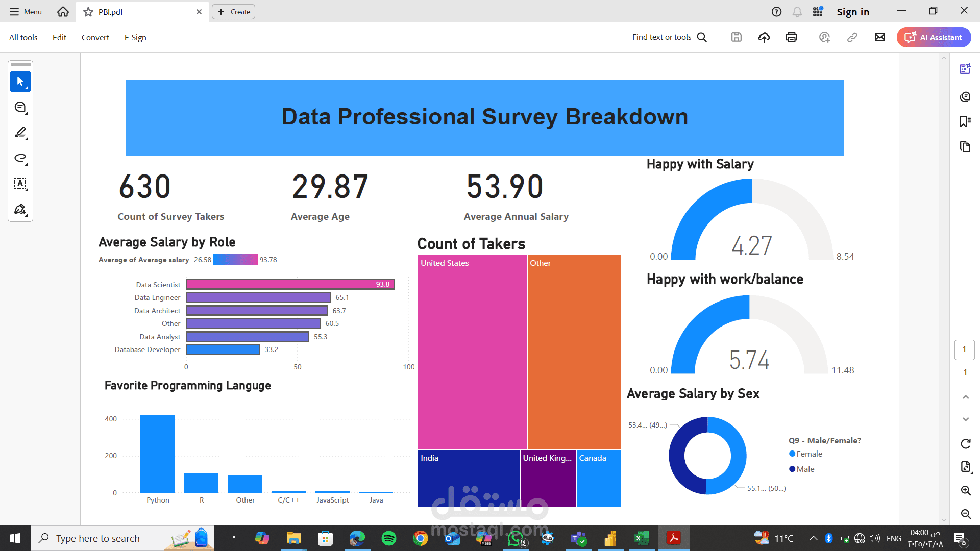The image size is (980, 551).
Task: Go to the next page chevron
Action: pos(966,419)
